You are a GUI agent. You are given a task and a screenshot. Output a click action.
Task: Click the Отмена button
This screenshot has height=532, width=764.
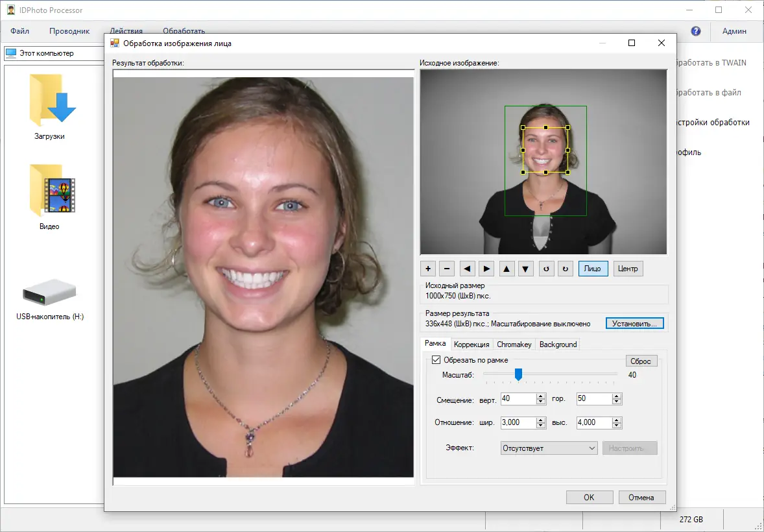tap(641, 498)
